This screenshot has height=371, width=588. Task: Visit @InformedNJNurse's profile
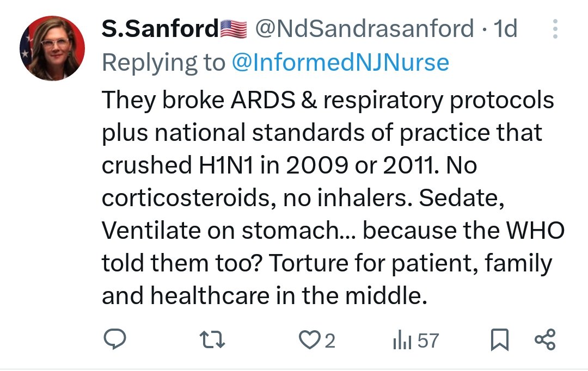pos(340,63)
